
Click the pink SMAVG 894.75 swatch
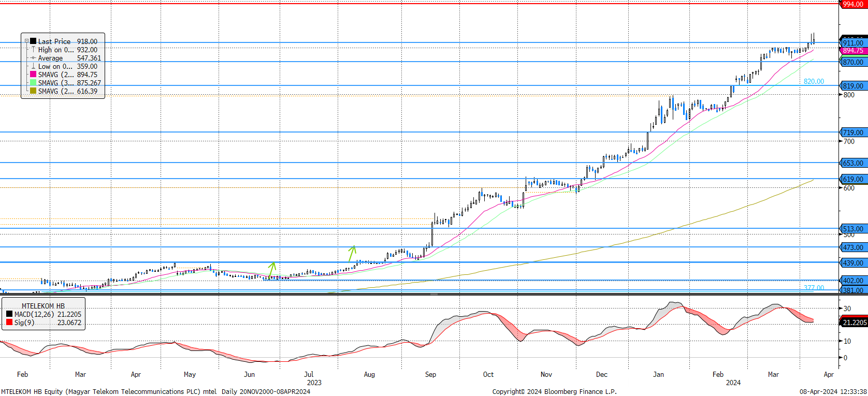tap(33, 75)
